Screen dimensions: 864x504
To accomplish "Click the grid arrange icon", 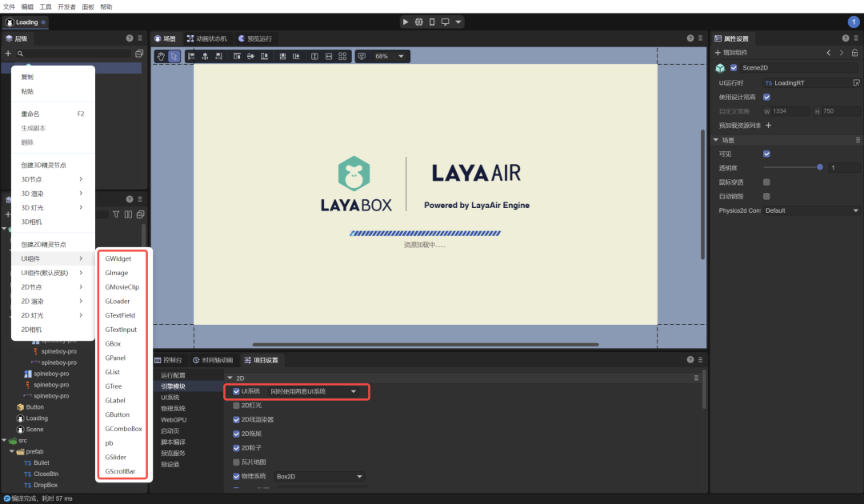I will (x=342, y=56).
